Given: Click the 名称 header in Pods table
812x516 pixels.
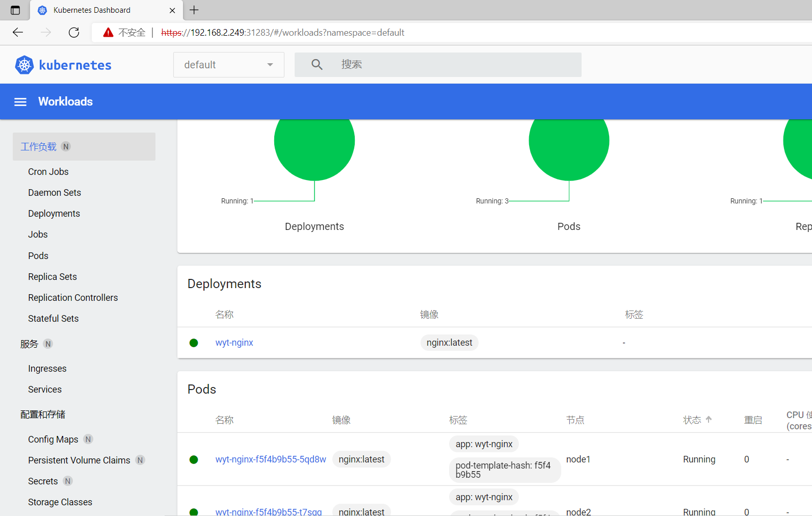Looking at the screenshot, I should 224,420.
